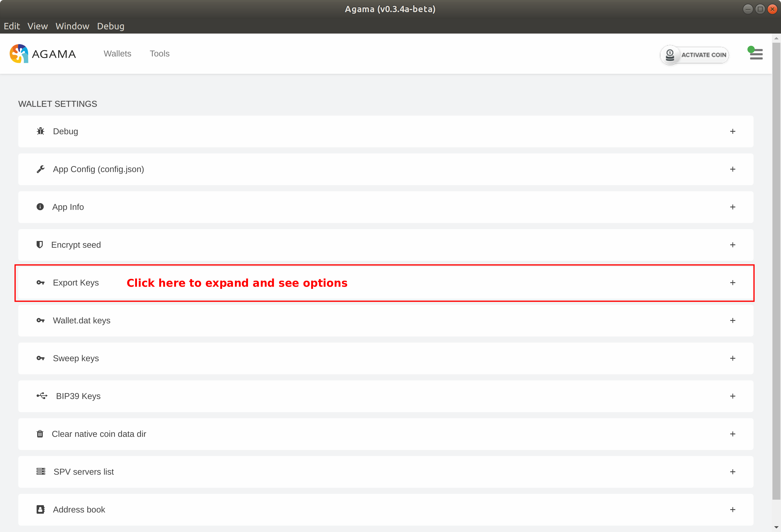
Task: Expand the Export Keys section plus sign
Action: click(x=732, y=283)
